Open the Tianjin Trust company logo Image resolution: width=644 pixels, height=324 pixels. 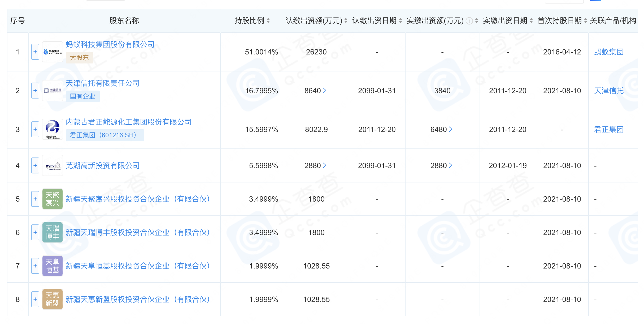(53, 91)
